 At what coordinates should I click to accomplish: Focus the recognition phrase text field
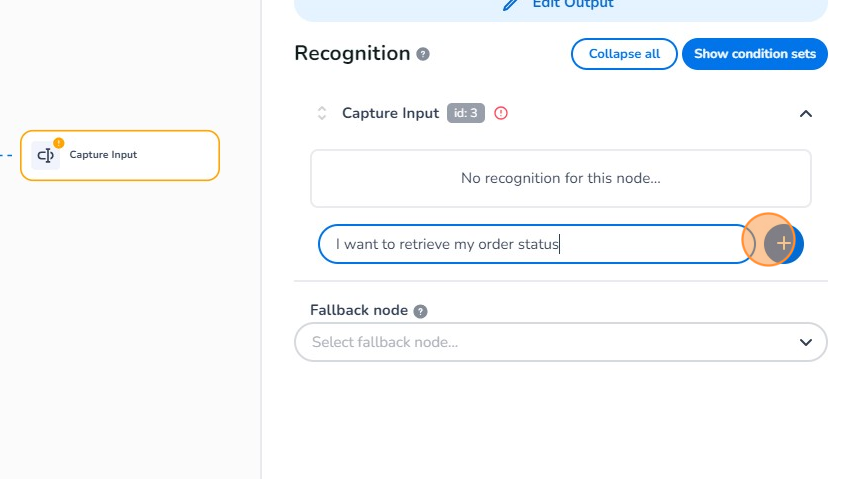[x=535, y=244]
